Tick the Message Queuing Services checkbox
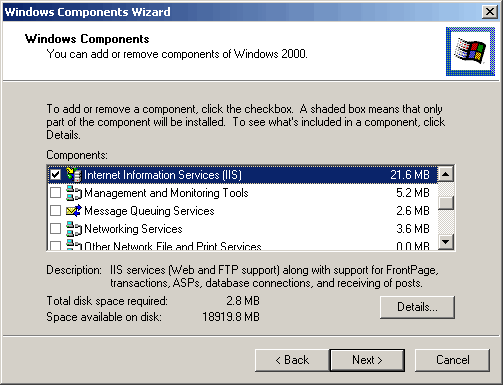503x385 pixels. pyautogui.click(x=55, y=211)
